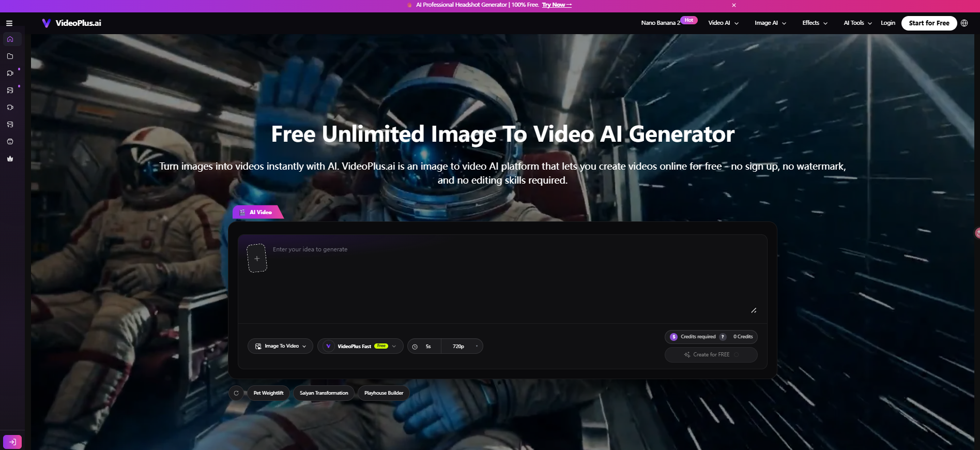Choose the Playhouse Builder preset
Screen dimensions: 980x450
pyautogui.click(x=384, y=393)
